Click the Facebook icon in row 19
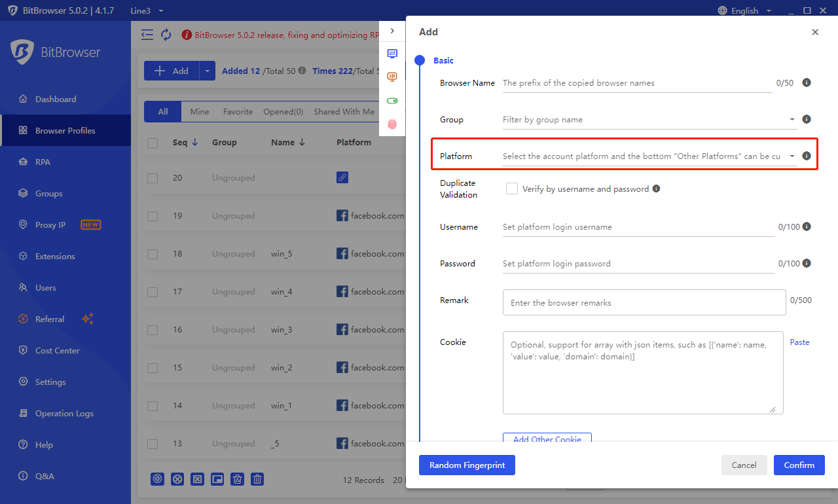 pyautogui.click(x=342, y=215)
